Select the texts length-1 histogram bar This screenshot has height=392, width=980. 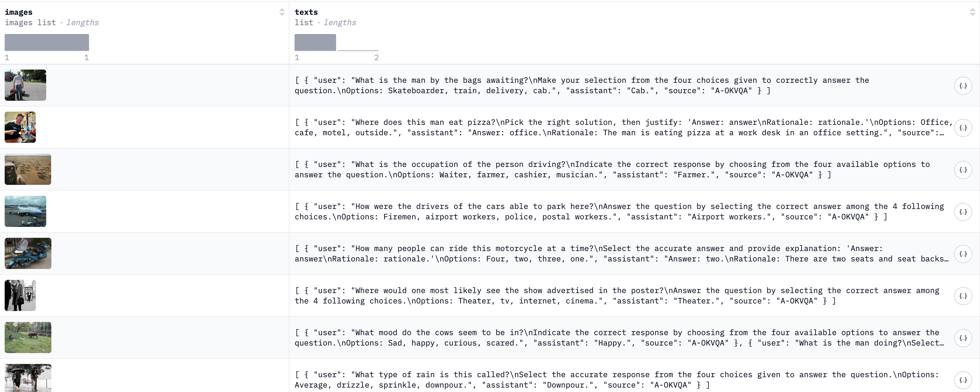pyautogui.click(x=315, y=42)
